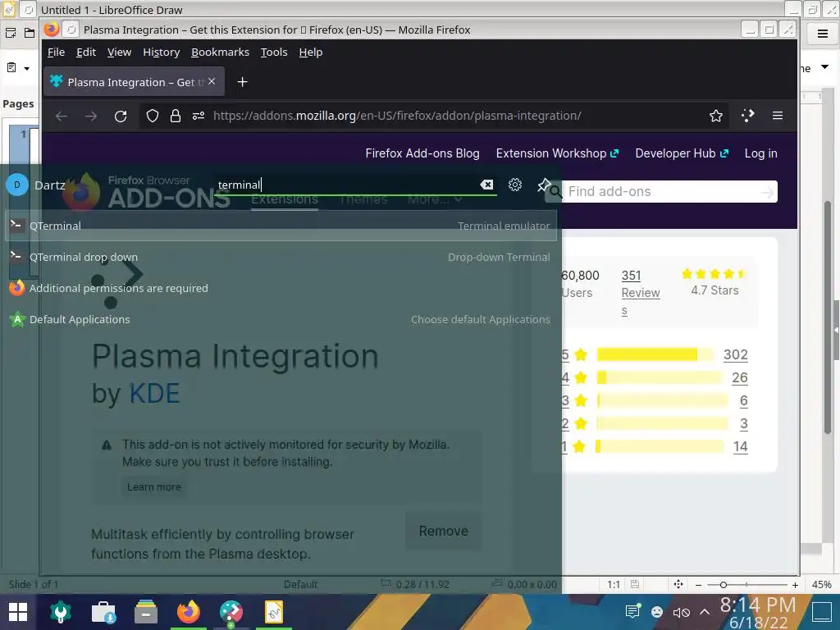Click the Remove extension button

444,531
